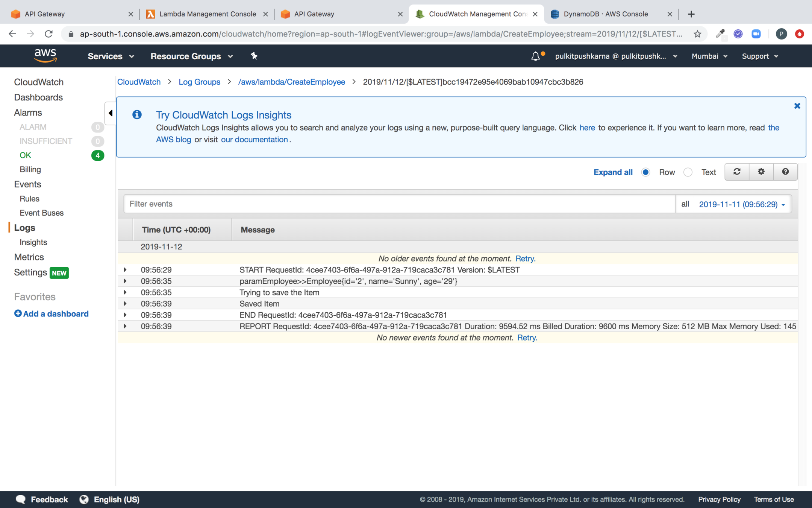Open the Services dropdown menu
The image size is (812, 508).
click(x=111, y=56)
